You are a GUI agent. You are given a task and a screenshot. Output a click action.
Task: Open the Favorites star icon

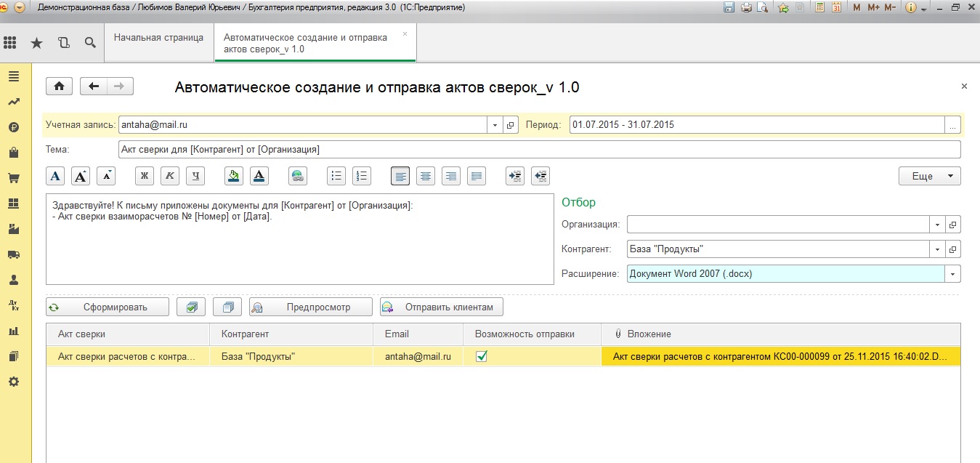[36, 43]
